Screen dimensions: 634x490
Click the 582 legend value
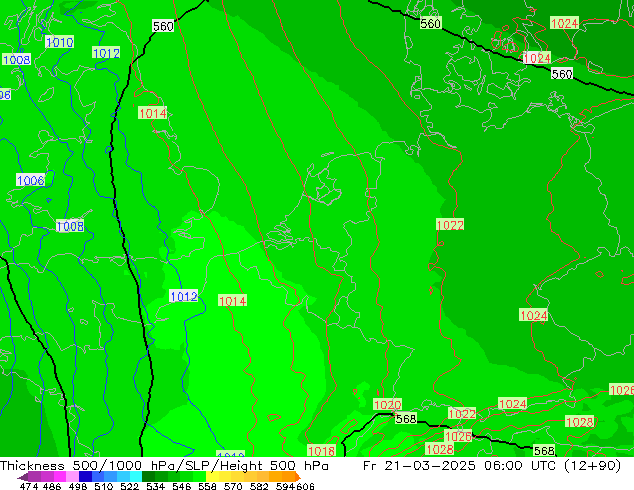(x=259, y=486)
